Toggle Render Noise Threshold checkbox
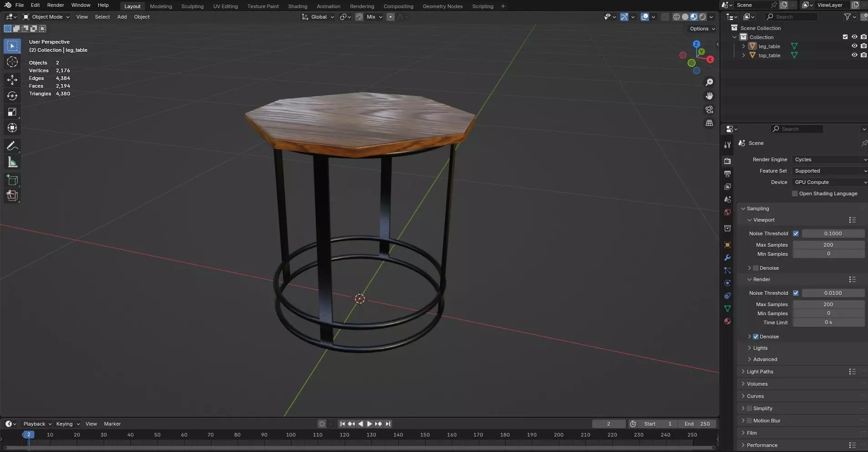This screenshot has width=868, height=452. pyautogui.click(x=796, y=293)
